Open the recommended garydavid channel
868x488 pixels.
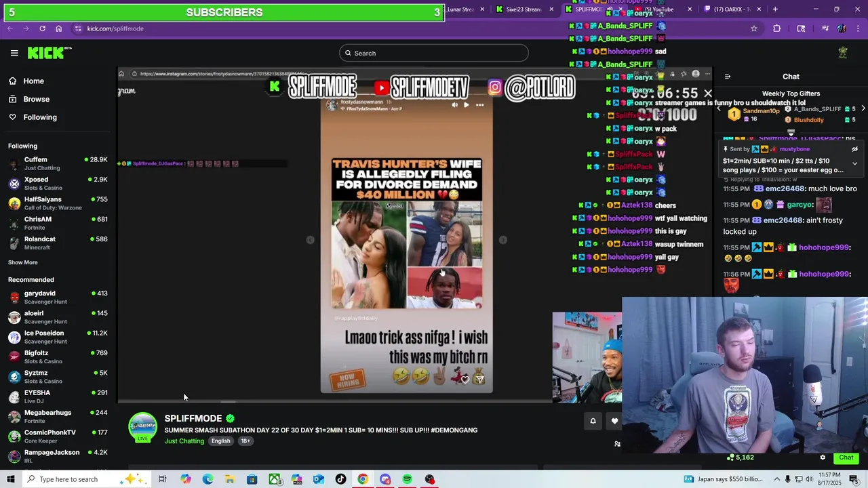[x=58, y=297]
